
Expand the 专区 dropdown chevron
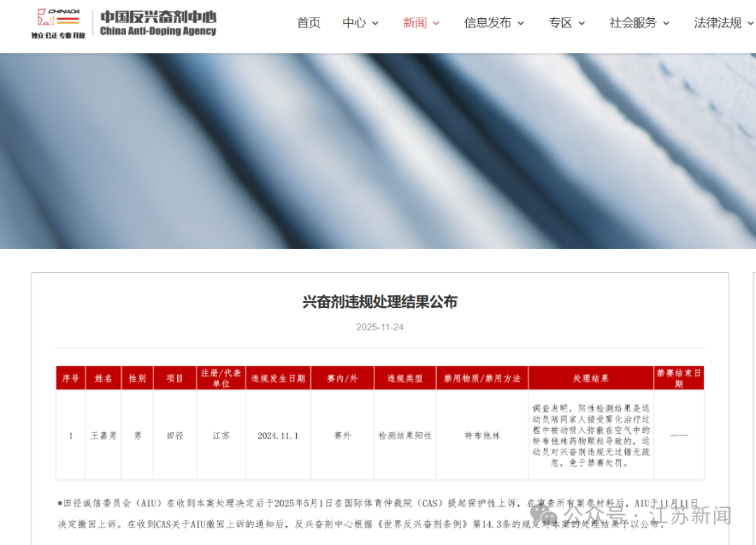(582, 23)
